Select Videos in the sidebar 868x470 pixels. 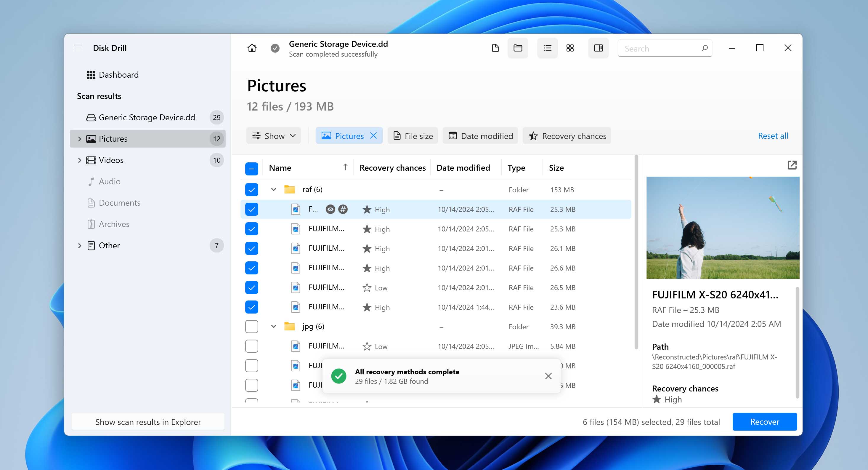coord(147,160)
